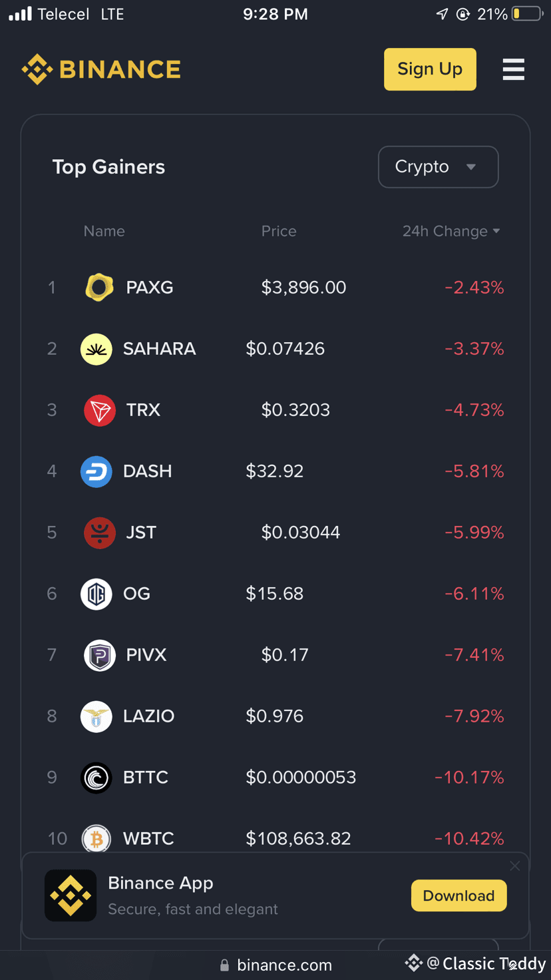The width and height of the screenshot is (551, 980).
Task: Select the PIVX coin icon
Action: (100, 655)
